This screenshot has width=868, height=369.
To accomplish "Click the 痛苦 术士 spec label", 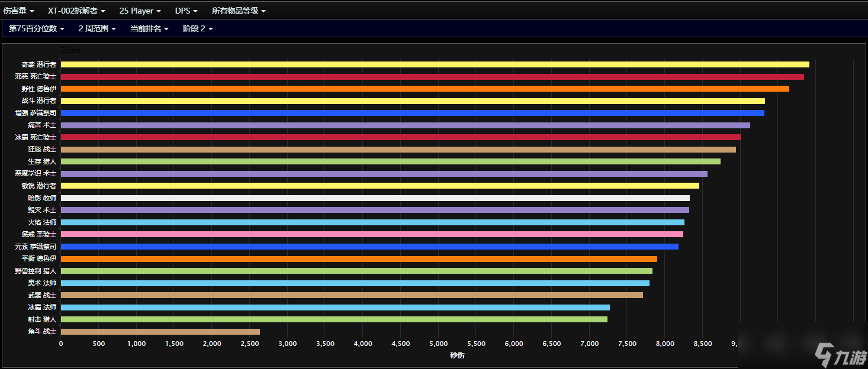I will [x=41, y=125].
